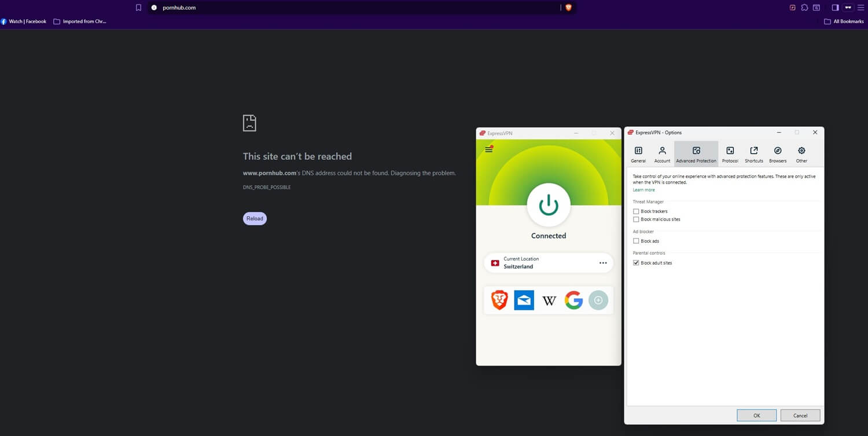Open the Learn more link
868x436 pixels.
[643, 189]
